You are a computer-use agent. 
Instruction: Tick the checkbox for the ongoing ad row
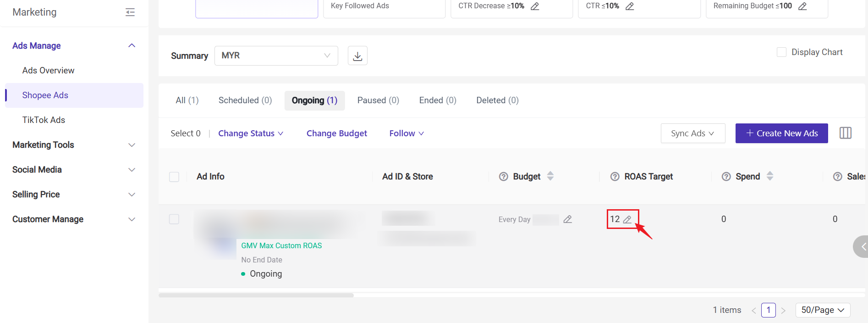pyautogui.click(x=174, y=219)
